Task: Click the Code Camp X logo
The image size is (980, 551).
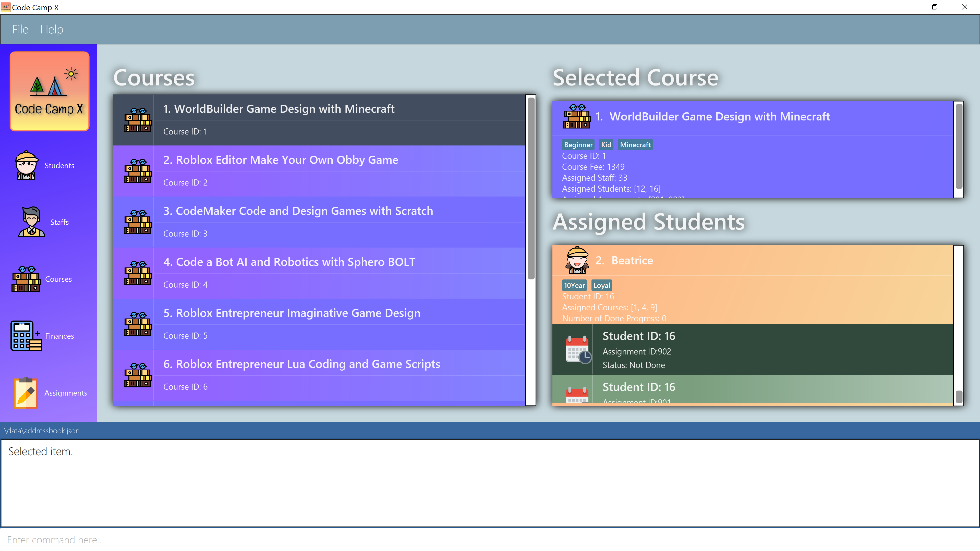Action: (50, 91)
